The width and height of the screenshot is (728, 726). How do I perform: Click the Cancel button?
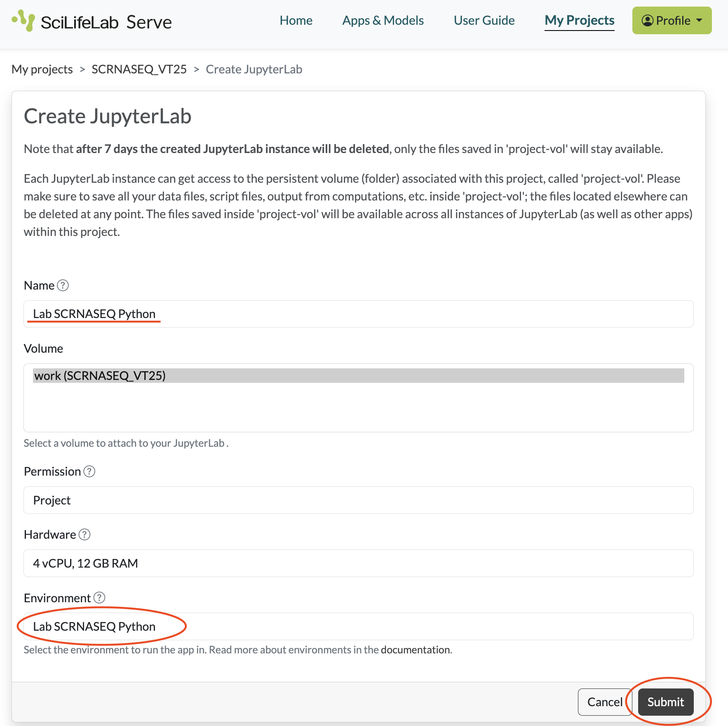pos(604,702)
